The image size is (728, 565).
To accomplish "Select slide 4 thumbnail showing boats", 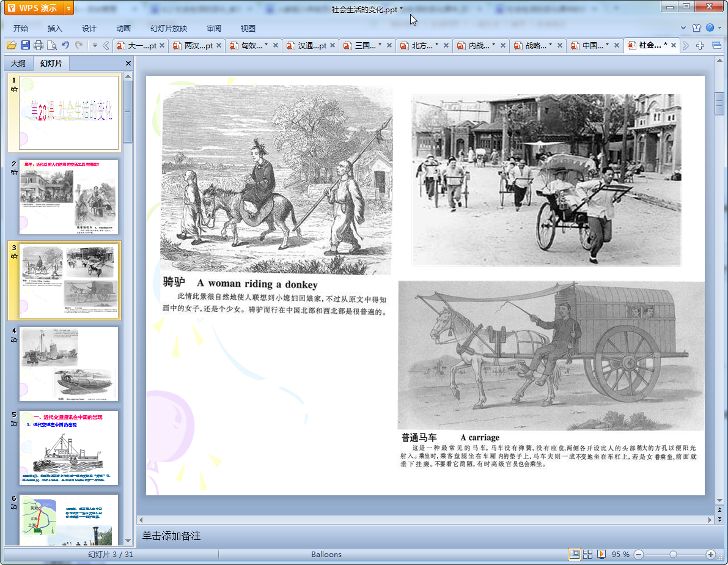I will pyautogui.click(x=68, y=364).
